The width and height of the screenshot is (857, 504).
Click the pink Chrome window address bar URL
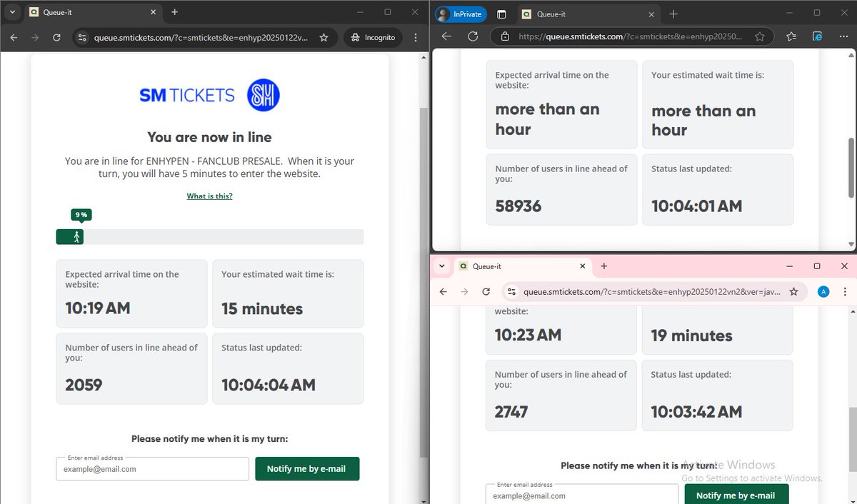point(651,291)
